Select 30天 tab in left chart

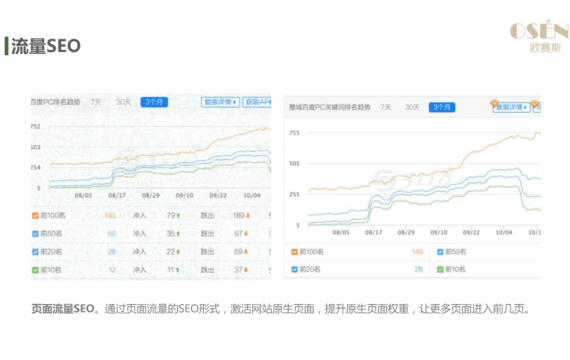(123, 102)
